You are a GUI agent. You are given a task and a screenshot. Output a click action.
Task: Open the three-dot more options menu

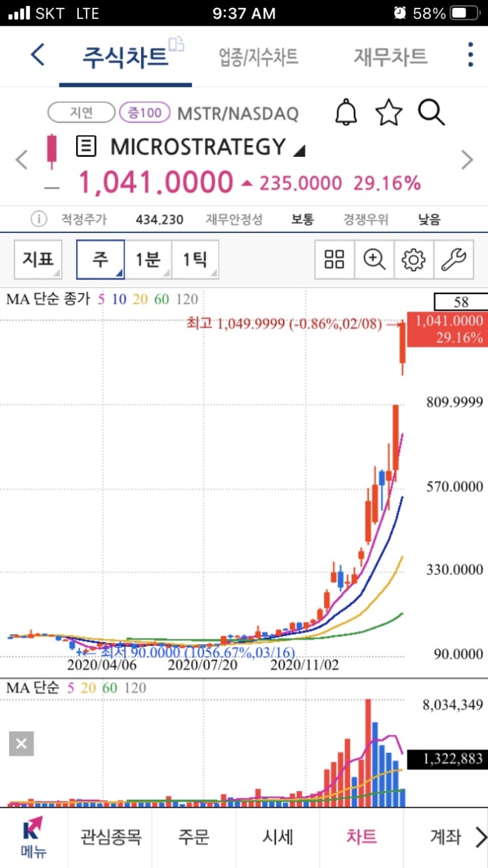click(470, 55)
